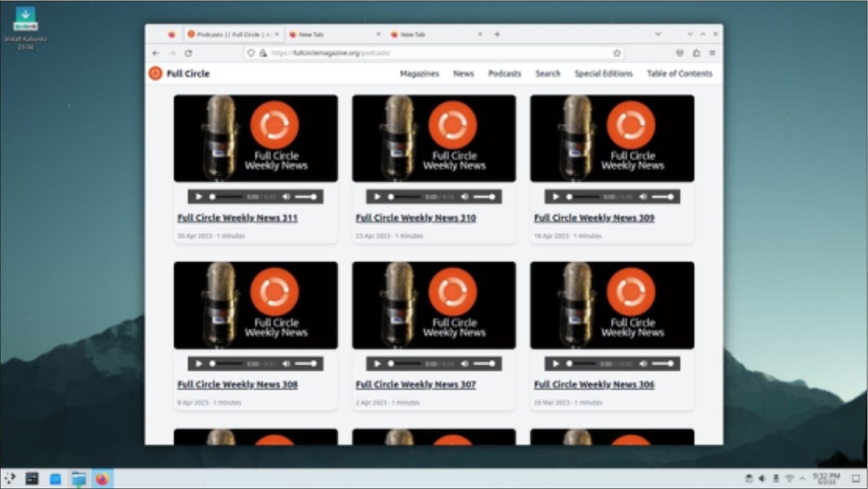Click the Weekly News 307 podcast thumbnail
This screenshot has height=489, width=868.
point(434,305)
